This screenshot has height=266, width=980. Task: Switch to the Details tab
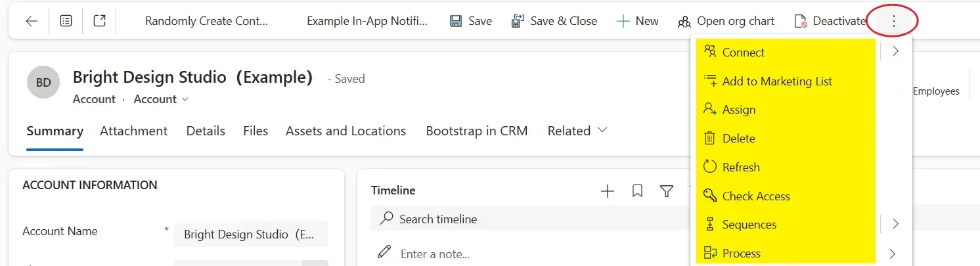pos(206,131)
